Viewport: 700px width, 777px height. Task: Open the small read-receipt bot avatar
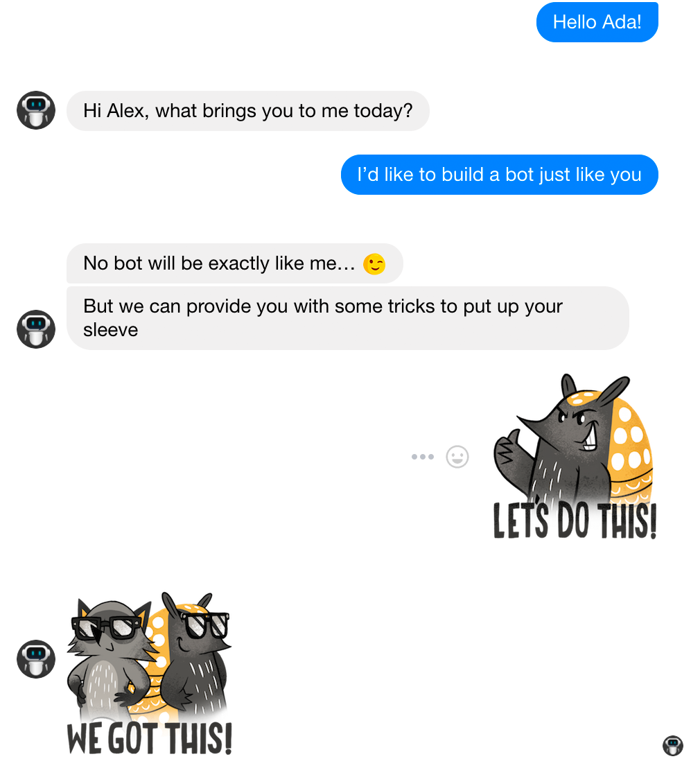(x=673, y=745)
